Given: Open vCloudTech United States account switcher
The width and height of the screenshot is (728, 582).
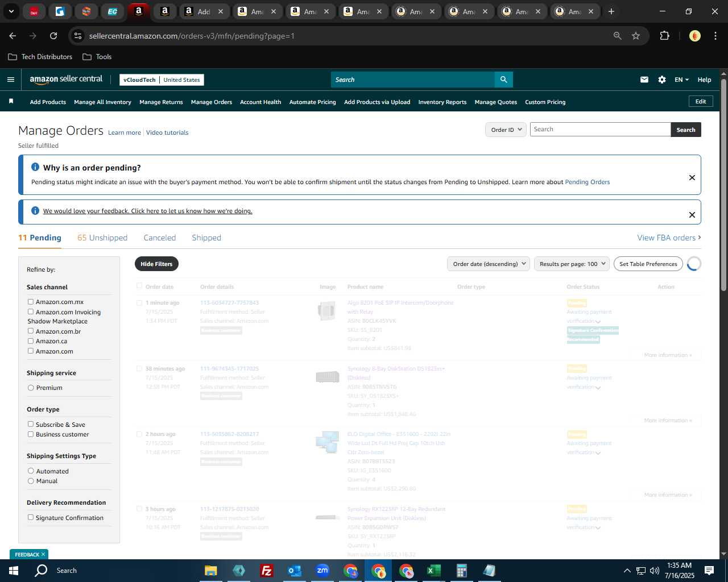Looking at the screenshot, I should point(162,80).
